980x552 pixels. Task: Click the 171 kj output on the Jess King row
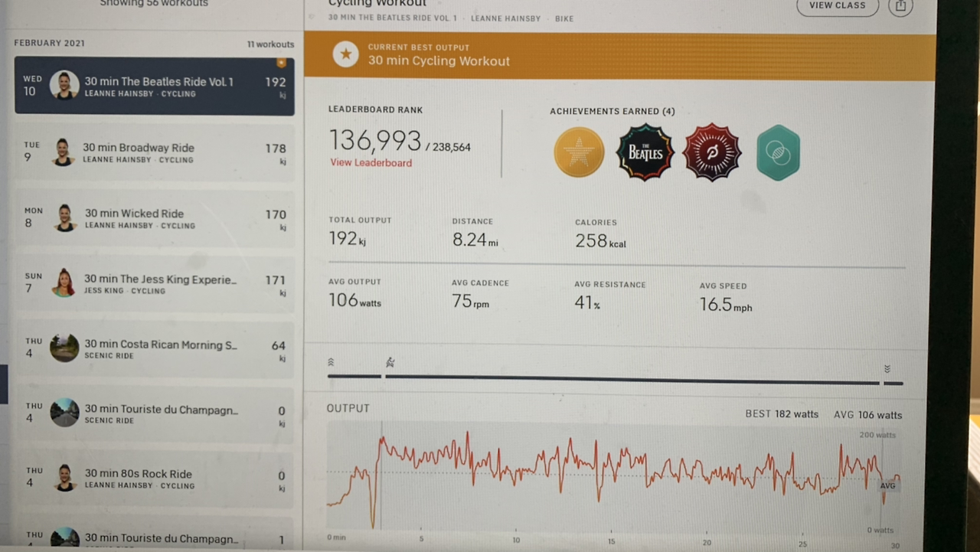(x=276, y=284)
